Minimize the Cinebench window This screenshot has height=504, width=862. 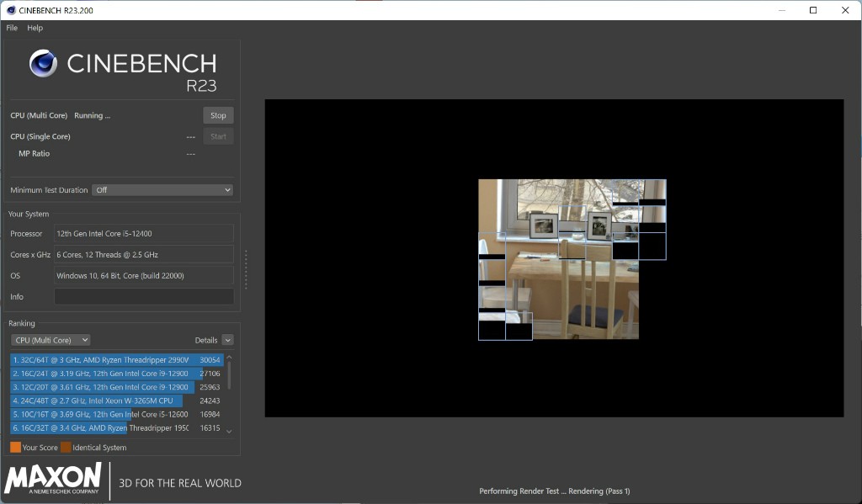coord(780,10)
